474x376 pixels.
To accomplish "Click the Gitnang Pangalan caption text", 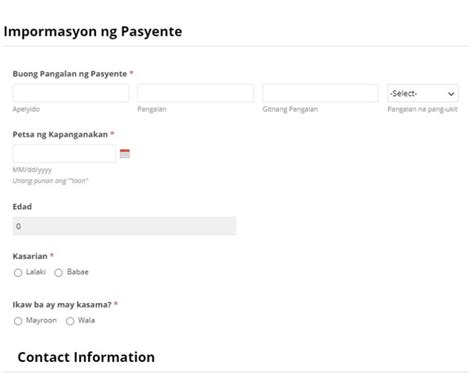I will point(290,109).
